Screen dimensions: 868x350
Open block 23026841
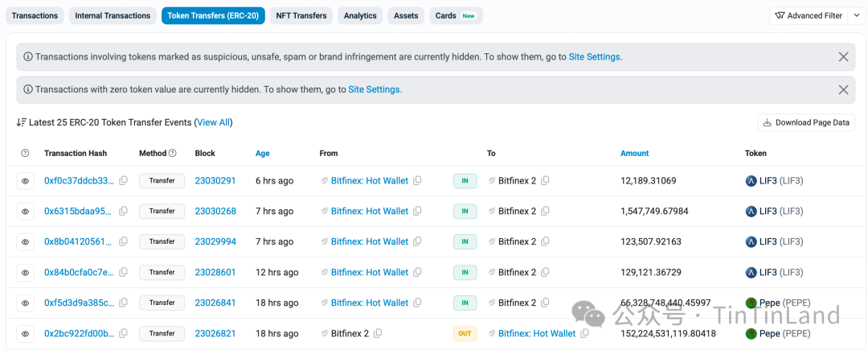tap(215, 303)
